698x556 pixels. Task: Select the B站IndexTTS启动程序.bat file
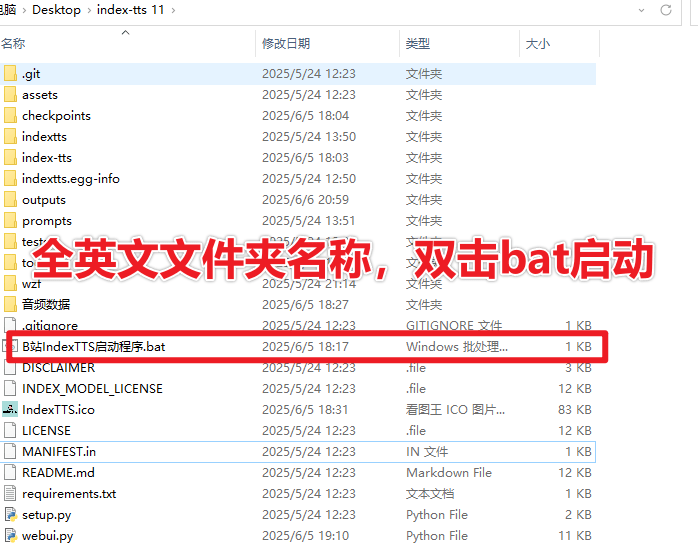click(94, 347)
